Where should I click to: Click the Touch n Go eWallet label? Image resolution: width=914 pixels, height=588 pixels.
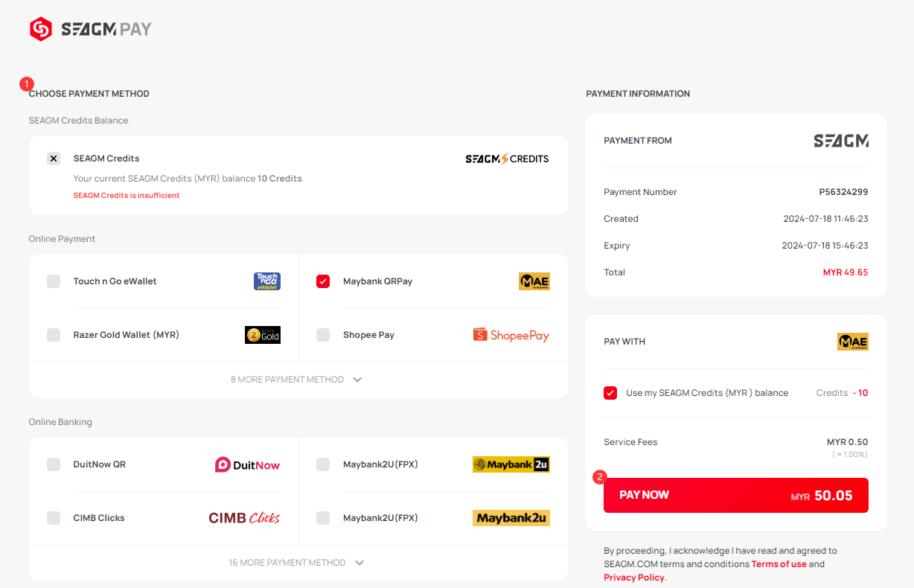115,281
